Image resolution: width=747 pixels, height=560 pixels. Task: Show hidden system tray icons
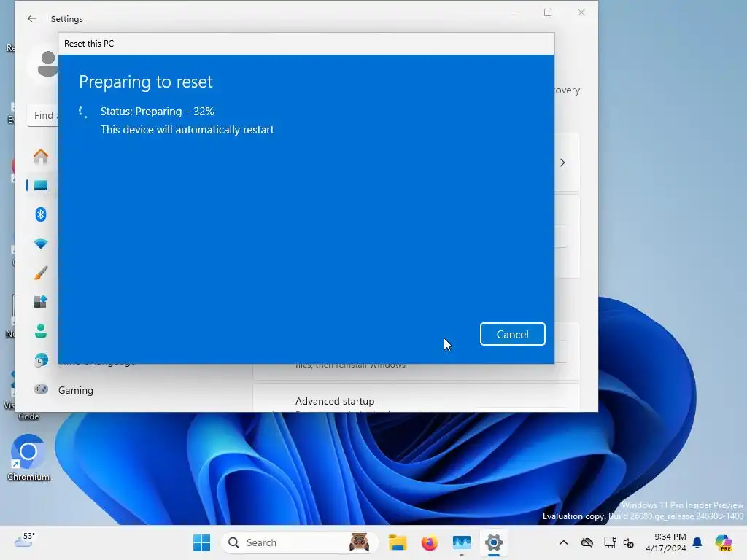click(564, 542)
